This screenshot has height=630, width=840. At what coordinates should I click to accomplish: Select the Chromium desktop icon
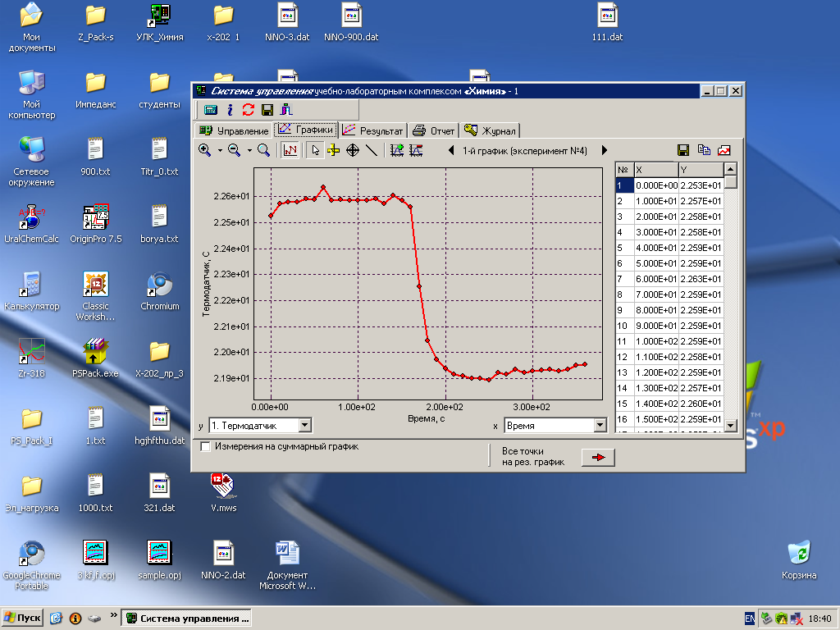click(x=160, y=291)
